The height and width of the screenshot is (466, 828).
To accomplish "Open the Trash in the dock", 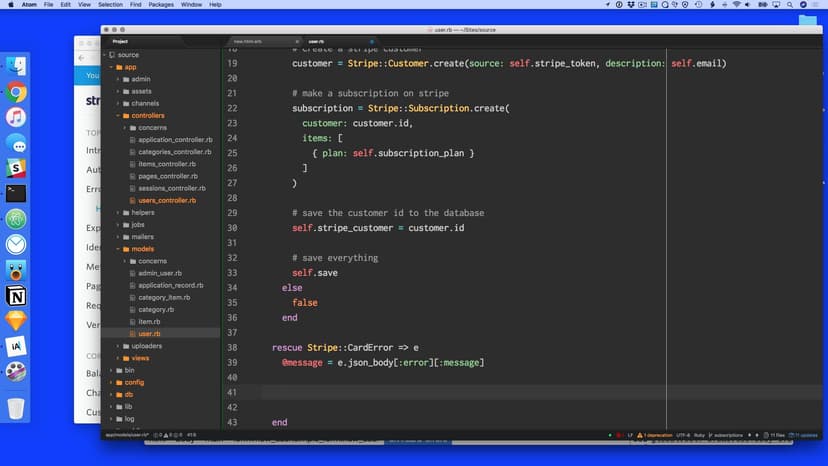I will point(16,408).
